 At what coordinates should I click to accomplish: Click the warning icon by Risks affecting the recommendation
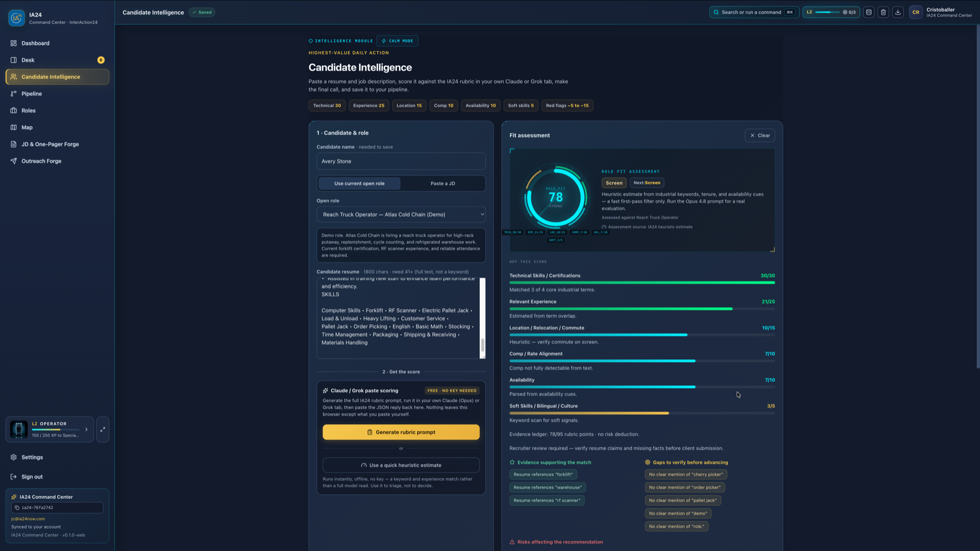[x=512, y=542]
